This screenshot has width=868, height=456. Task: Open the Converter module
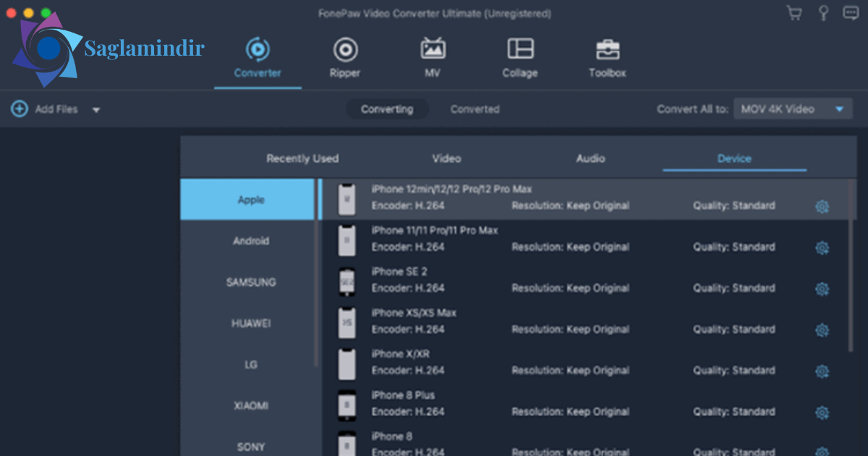point(258,58)
